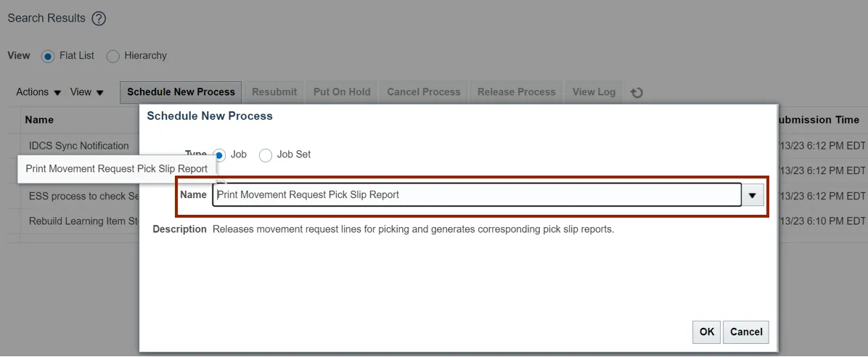
Task: Select the IDCS Sync Notification row
Action: (79, 146)
